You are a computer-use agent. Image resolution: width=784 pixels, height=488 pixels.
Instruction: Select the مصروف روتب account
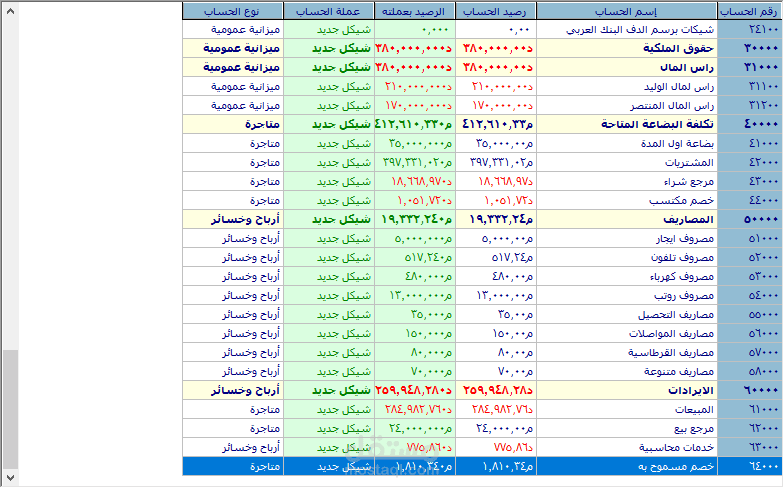(x=626, y=296)
